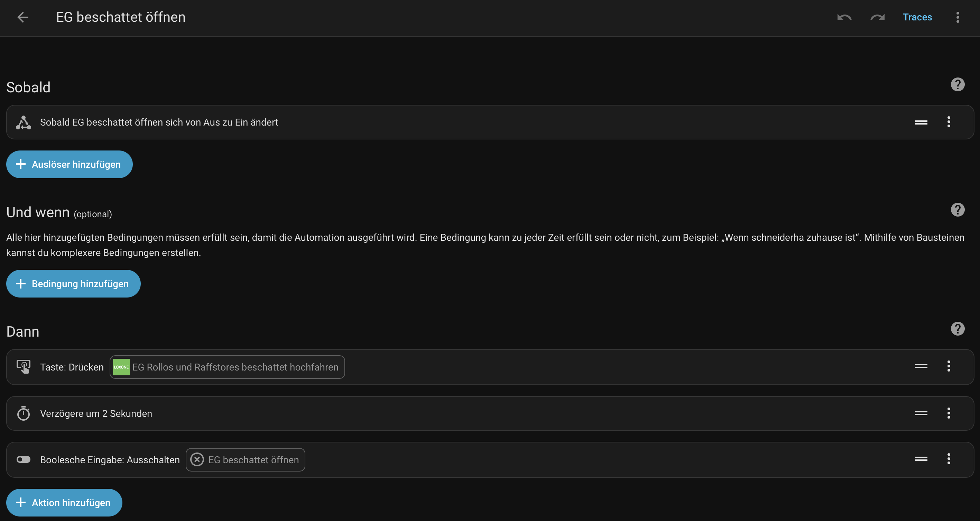The width and height of the screenshot is (980, 521).
Task: Open Traces for this automation
Action: [917, 17]
